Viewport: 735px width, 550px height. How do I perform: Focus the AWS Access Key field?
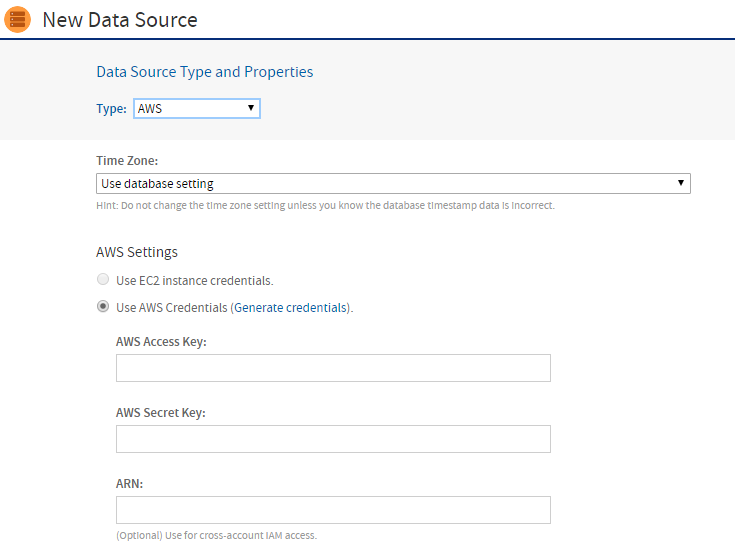tap(333, 368)
